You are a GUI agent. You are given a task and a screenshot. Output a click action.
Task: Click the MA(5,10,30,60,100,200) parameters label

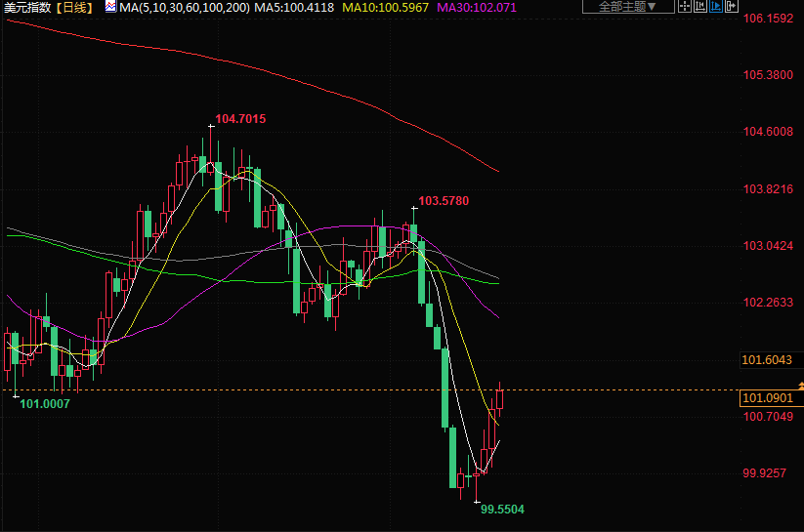coord(184,7)
